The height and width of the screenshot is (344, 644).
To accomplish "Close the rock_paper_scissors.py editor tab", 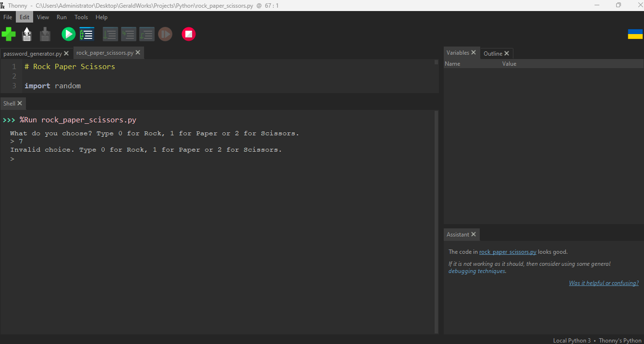I will [138, 53].
